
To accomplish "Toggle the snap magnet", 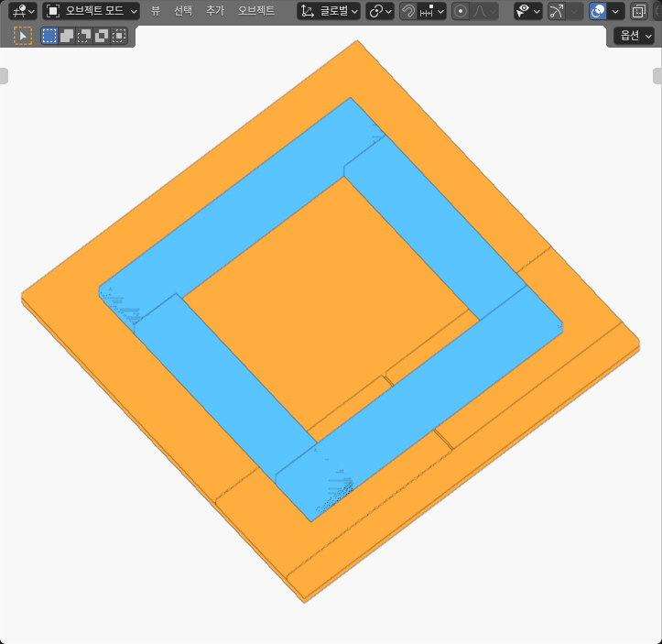I will tap(407, 11).
